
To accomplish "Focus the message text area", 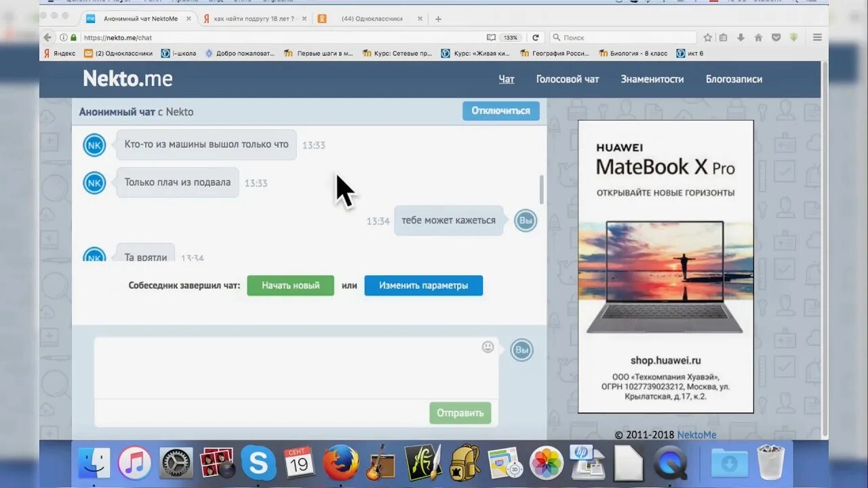I will pyautogui.click(x=296, y=368).
